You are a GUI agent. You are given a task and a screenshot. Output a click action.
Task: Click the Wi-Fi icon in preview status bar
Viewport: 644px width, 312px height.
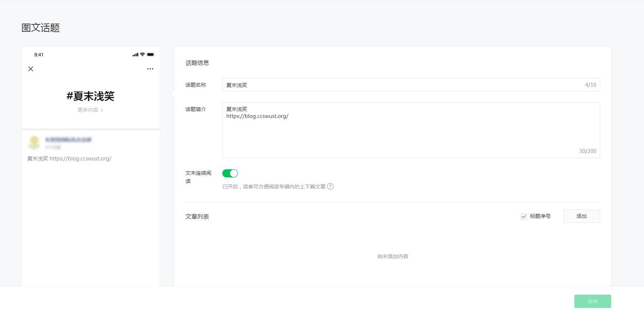click(142, 55)
